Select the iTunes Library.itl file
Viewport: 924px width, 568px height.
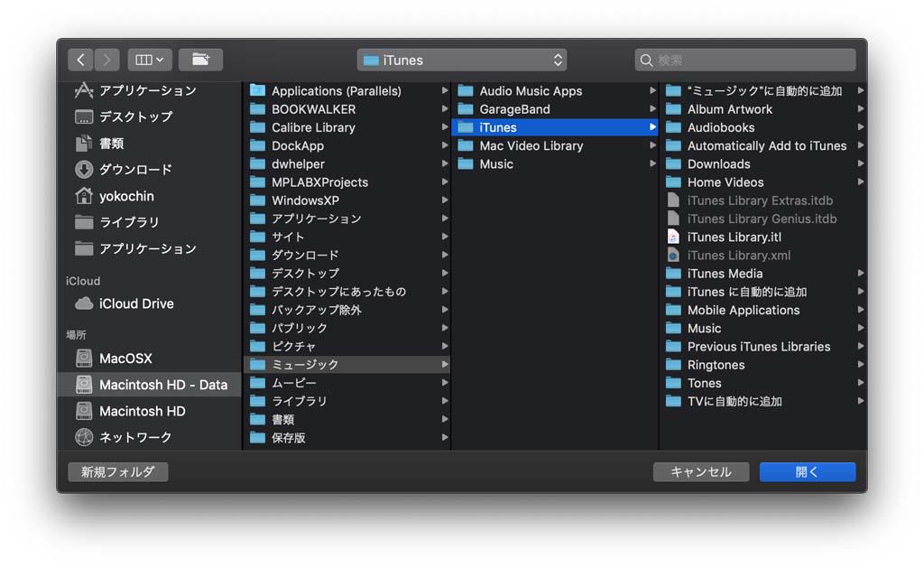tap(763, 237)
